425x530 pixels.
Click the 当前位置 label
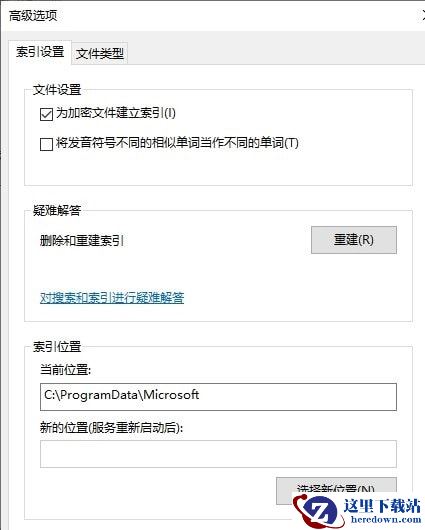(66, 370)
